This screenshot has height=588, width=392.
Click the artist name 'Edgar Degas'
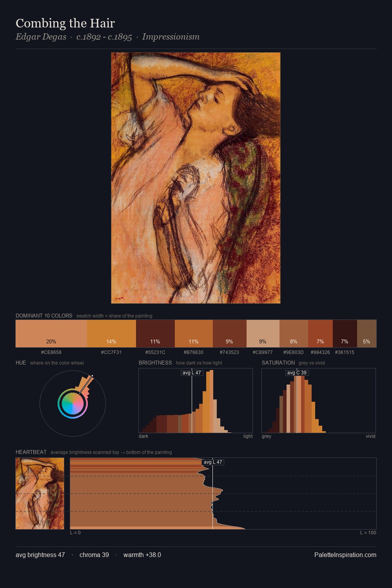(x=41, y=37)
